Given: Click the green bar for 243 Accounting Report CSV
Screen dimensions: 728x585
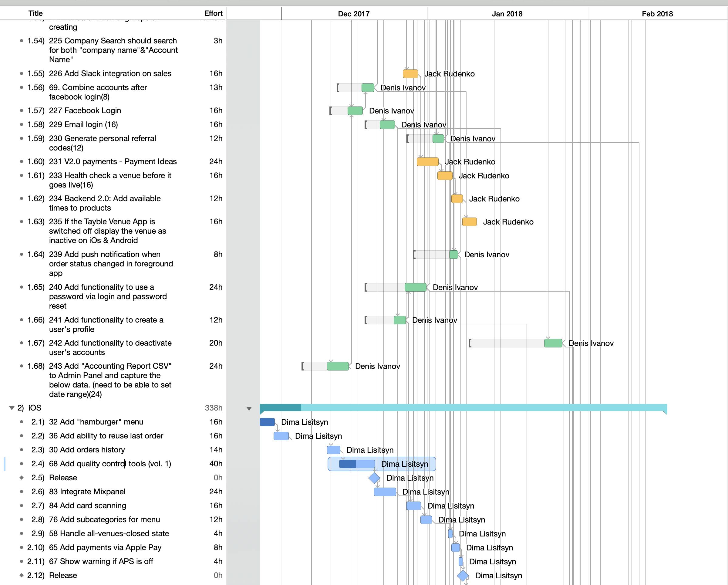Looking at the screenshot, I should click(338, 366).
